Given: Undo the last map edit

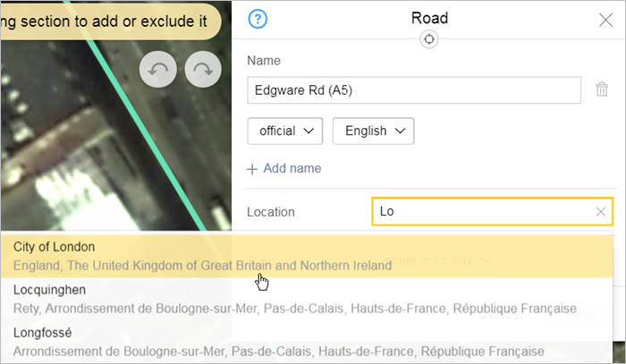Looking at the screenshot, I should 158,72.
